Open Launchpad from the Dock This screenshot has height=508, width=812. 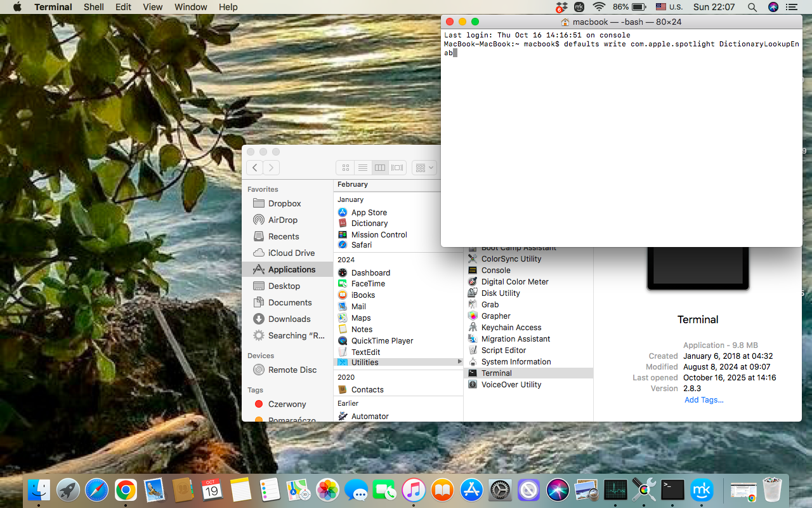[68, 490]
